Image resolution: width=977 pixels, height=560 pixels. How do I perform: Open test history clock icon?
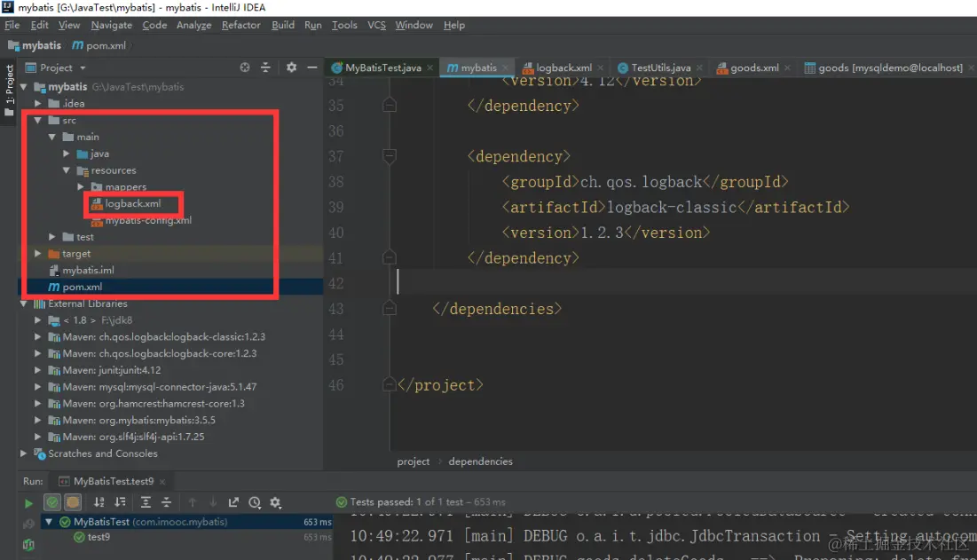pos(255,502)
